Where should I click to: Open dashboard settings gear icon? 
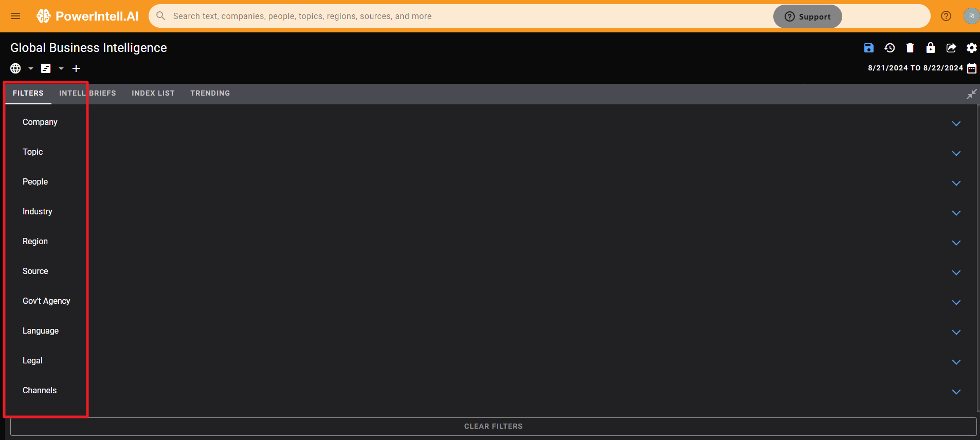[x=972, y=48]
